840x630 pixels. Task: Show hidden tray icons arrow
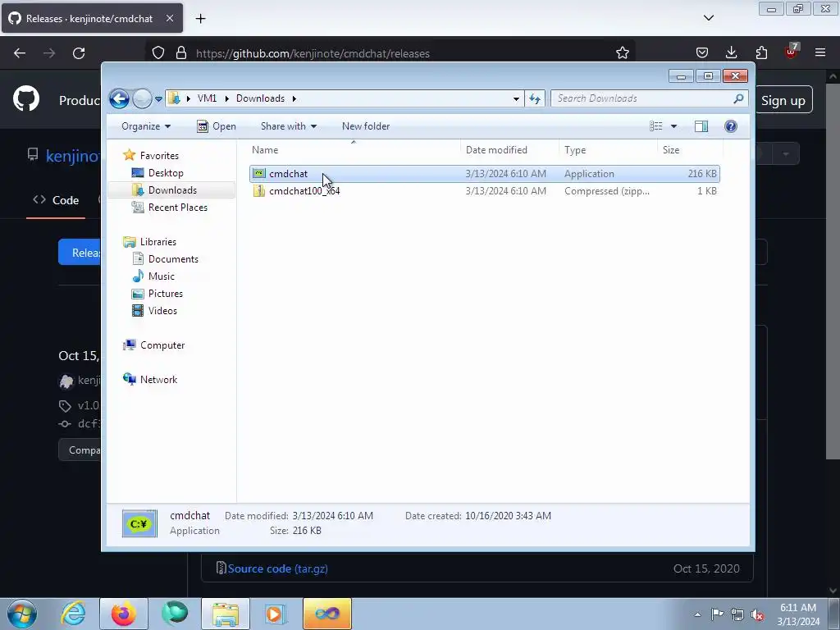click(x=697, y=615)
